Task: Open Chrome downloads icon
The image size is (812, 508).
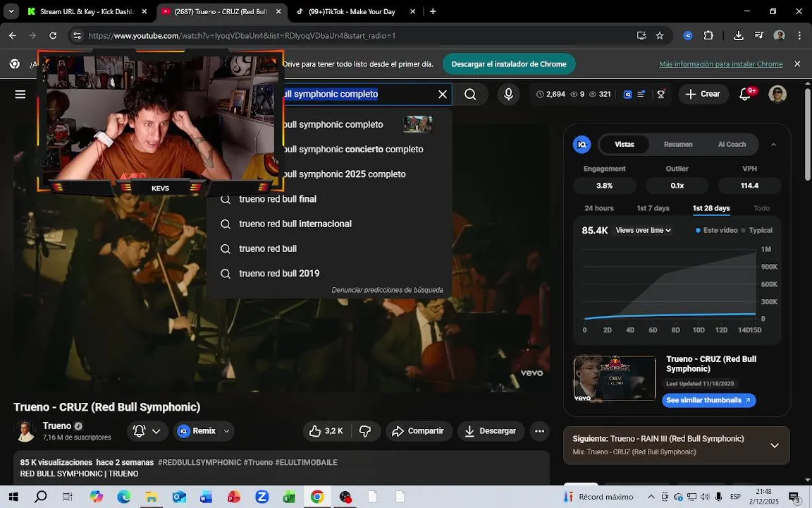Action: [x=739, y=36]
